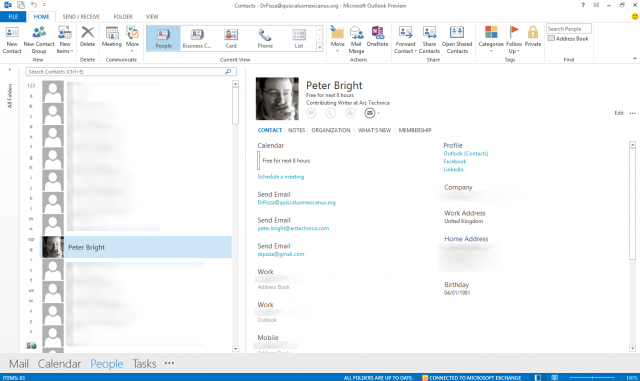Click the undo arrow in title bar
This screenshot has height=381, width=640.
34,5
